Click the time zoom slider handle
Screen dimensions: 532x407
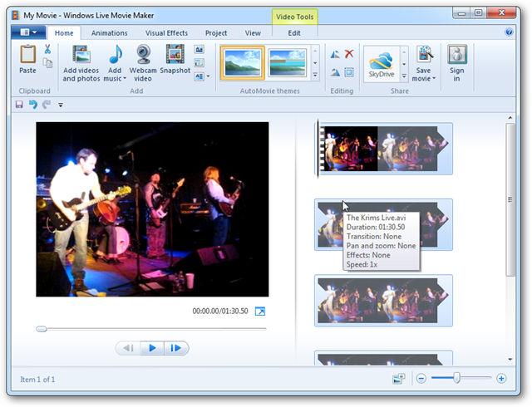tap(456, 378)
